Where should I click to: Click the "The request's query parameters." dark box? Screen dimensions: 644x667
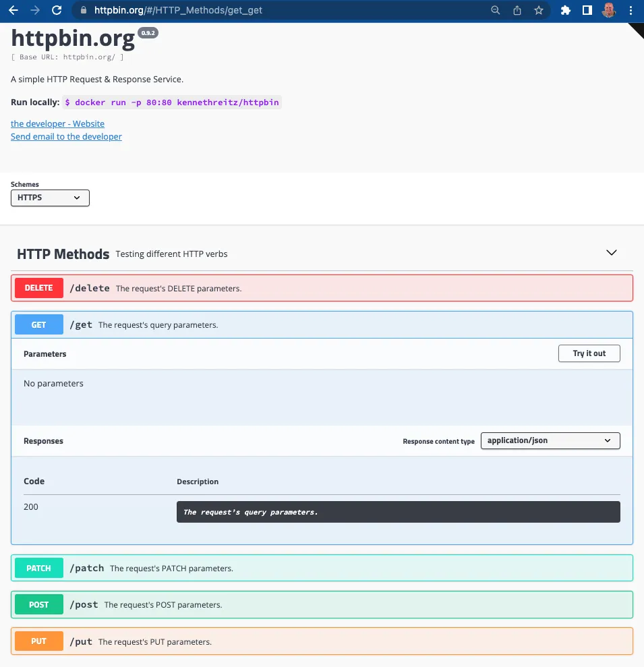398,512
